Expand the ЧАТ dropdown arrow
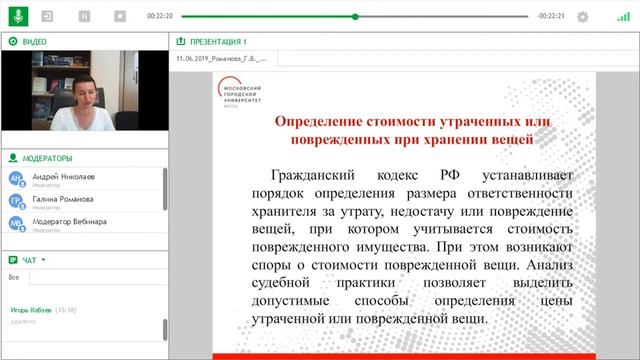This screenshot has width=640, height=360. click(43, 260)
